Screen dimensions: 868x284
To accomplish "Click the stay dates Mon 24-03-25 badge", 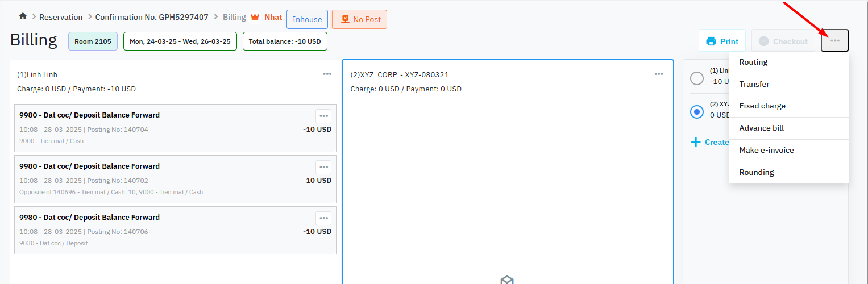I will click(x=180, y=41).
